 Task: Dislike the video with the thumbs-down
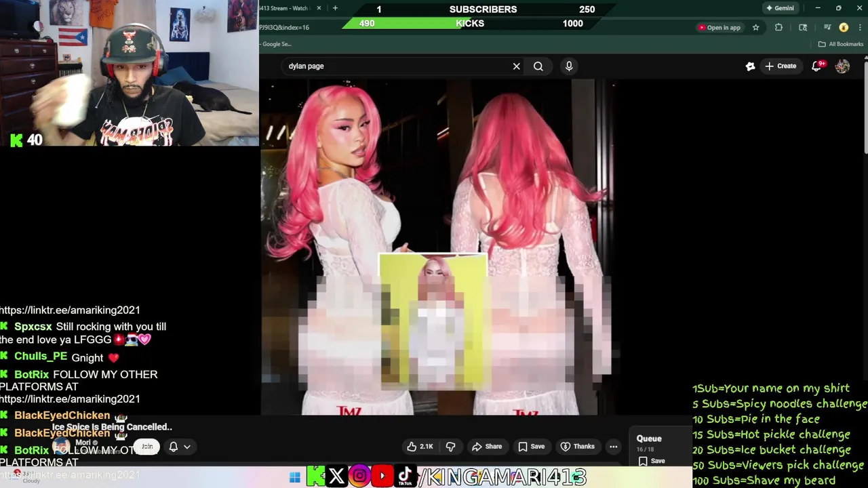pyautogui.click(x=450, y=447)
